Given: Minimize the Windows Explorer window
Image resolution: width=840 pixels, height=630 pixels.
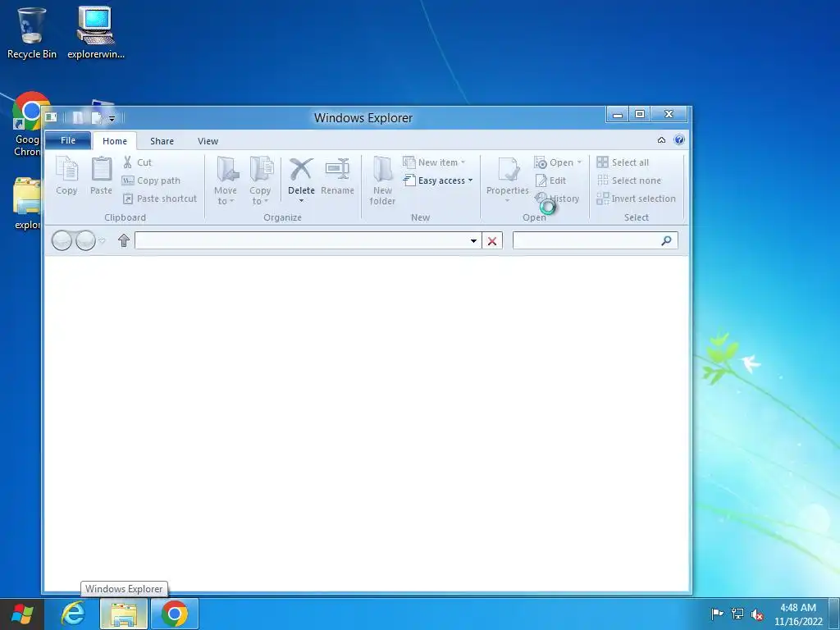Looking at the screenshot, I should click(618, 114).
